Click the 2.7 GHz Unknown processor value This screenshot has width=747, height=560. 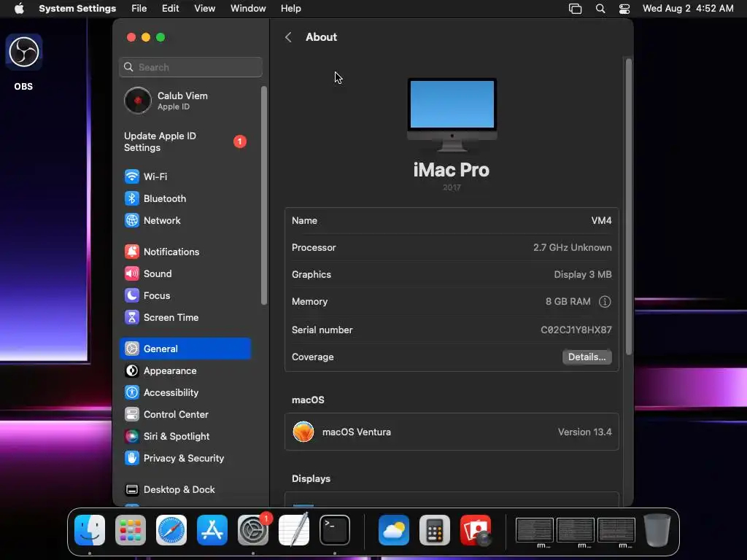[572, 248]
